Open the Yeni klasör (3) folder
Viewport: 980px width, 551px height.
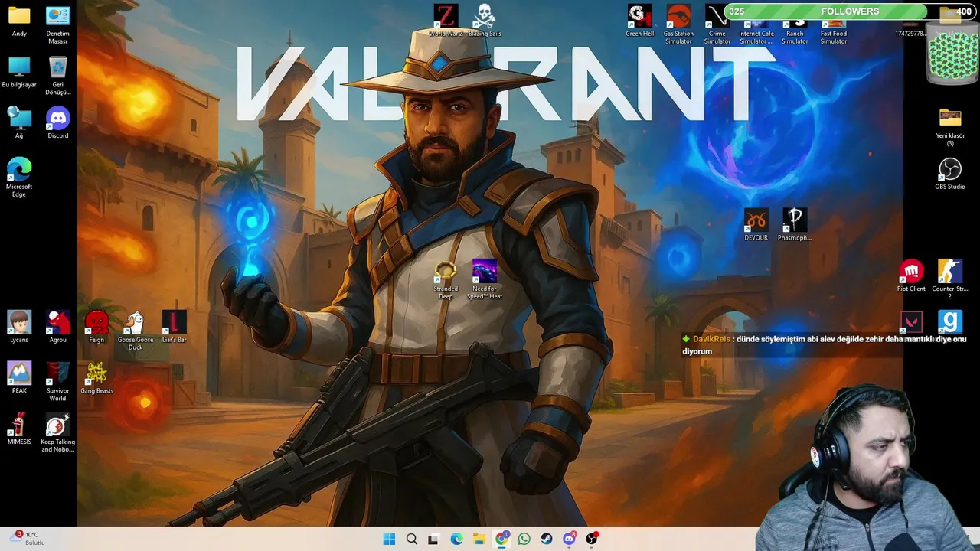pos(950,127)
